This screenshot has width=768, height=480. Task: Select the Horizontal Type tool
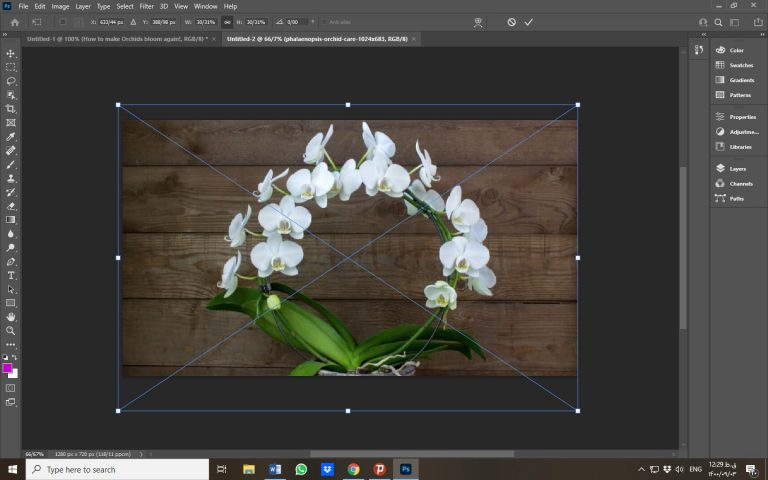click(x=11, y=275)
